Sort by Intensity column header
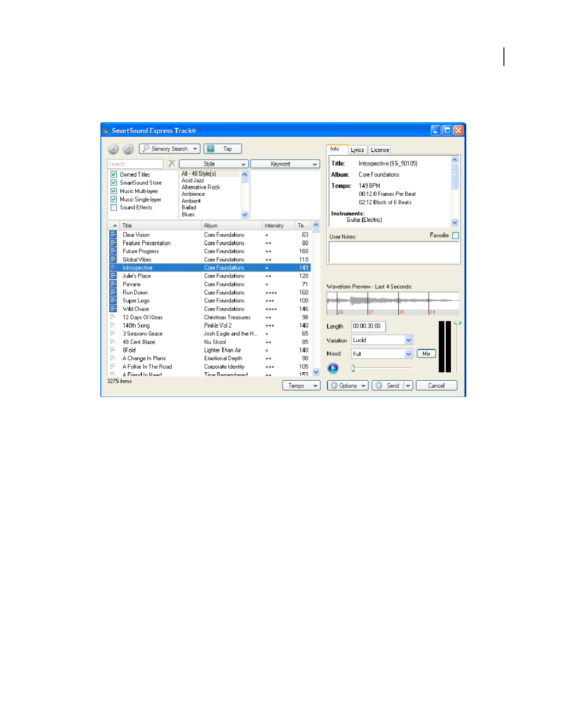Screen dimensions: 569x728 tap(279, 225)
